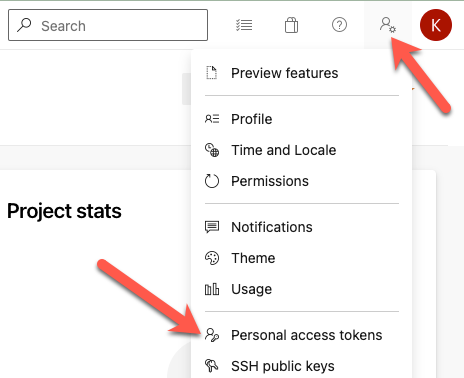Image resolution: width=464 pixels, height=378 pixels.
Task: Click the help question mark icon
Action: pyautogui.click(x=339, y=25)
